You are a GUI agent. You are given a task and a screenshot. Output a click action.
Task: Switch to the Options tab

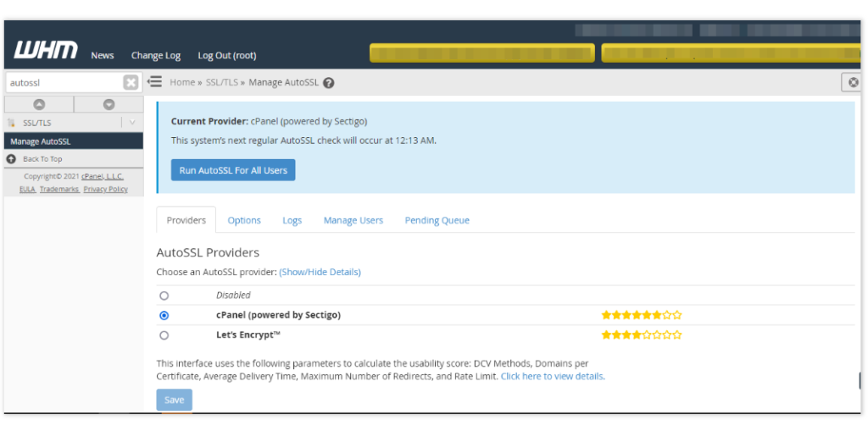244,220
